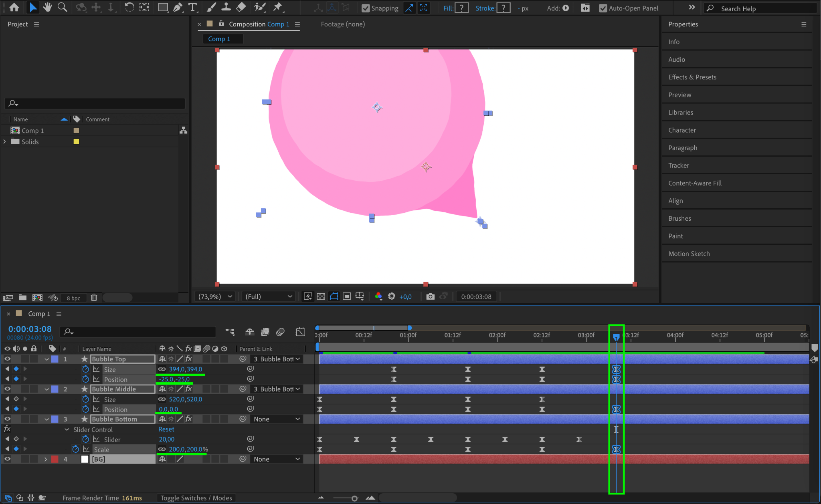The height and width of the screenshot is (504, 821).
Task: Click Toggle Switches / Modes button
Action: click(x=196, y=498)
